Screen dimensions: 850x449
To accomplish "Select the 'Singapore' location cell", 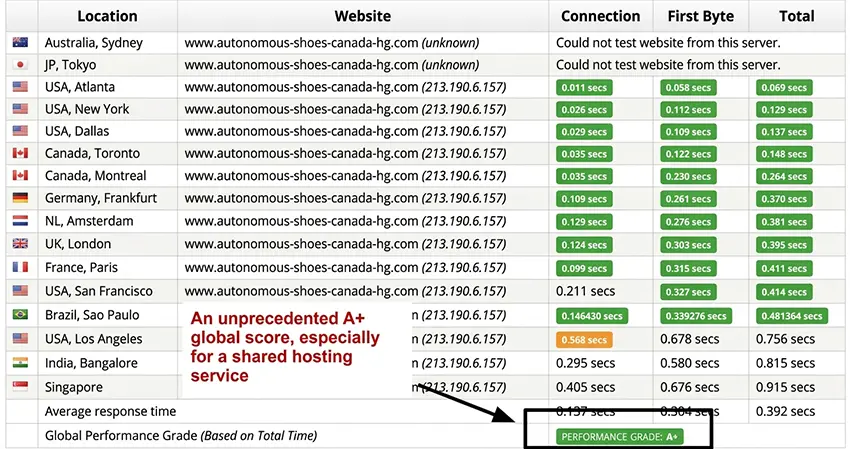I will point(107,387).
